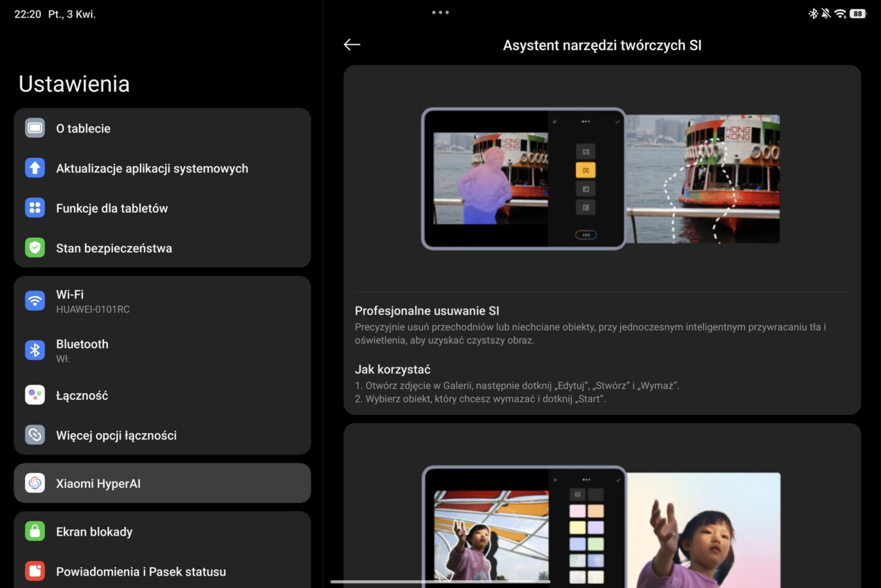This screenshot has width=881, height=588.
Task: Open Łączność settings
Action: point(82,395)
